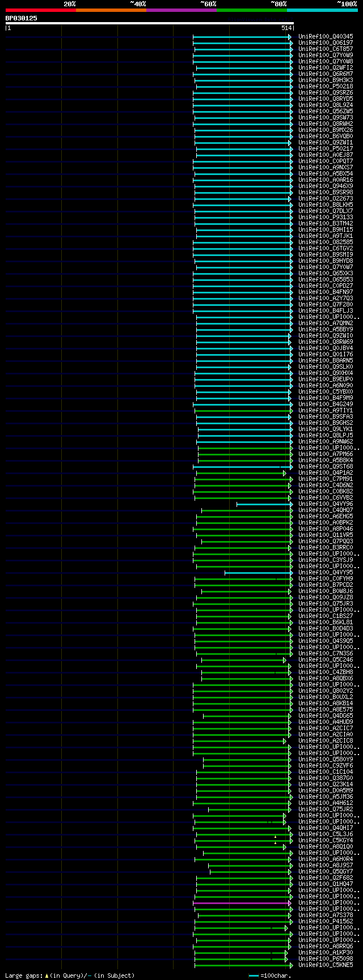The image size is (363, 980).
Task: Select hit label UniRef100_P41562
Action: (x=326, y=922)
